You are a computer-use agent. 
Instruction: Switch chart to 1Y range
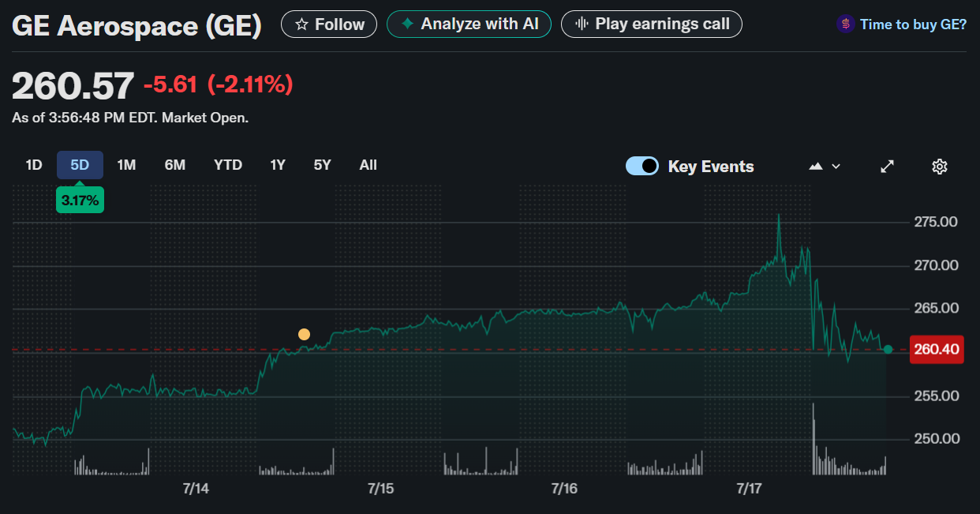tap(277, 165)
